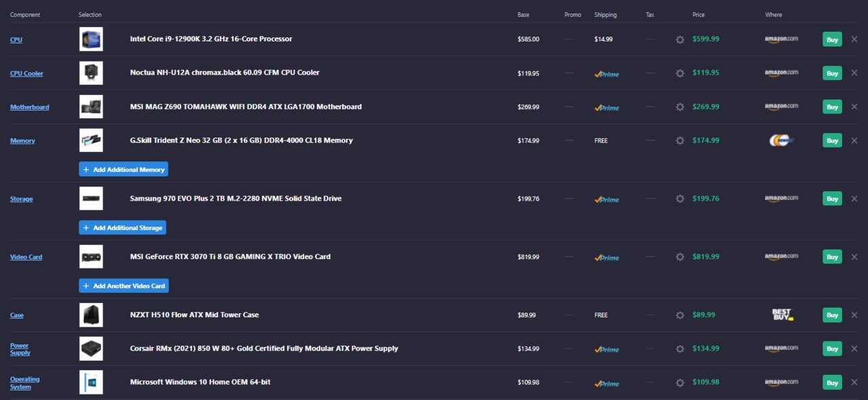The height and width of the screenshot is (400, 868).
Task: Click Amazon logo on the motherboard row
Action: click(781, 106)
